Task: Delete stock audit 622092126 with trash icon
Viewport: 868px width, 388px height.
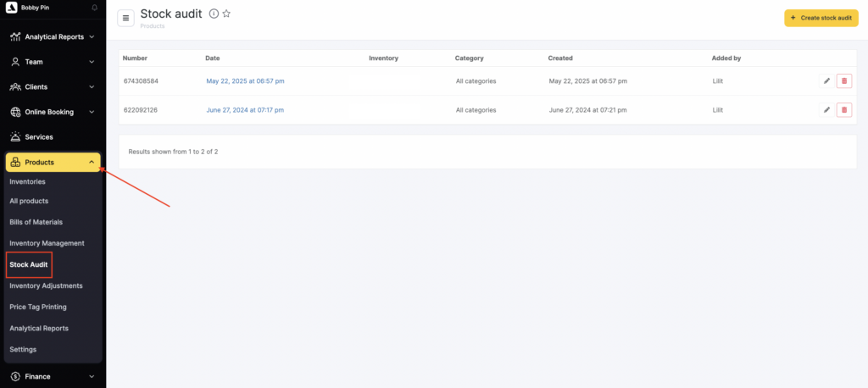Action: point(843,110)
